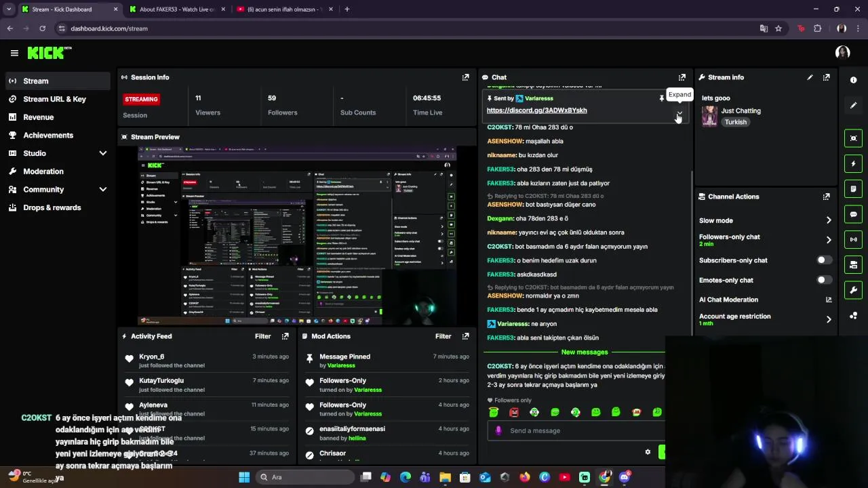Open Windows Start menu
Screen dimensions: 868x488
coord(244,477)
